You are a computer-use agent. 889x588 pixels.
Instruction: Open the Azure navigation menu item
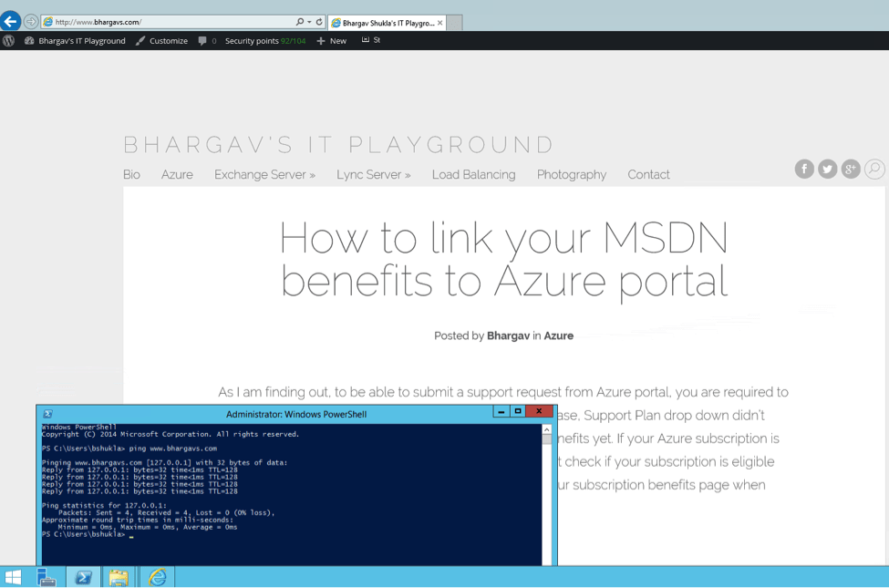tap(177, 174)
